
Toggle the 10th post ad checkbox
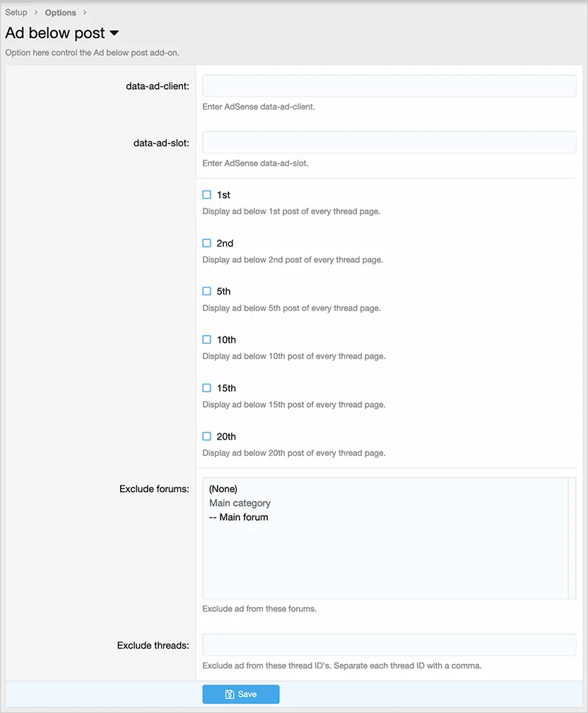click(x=207, y=340)
